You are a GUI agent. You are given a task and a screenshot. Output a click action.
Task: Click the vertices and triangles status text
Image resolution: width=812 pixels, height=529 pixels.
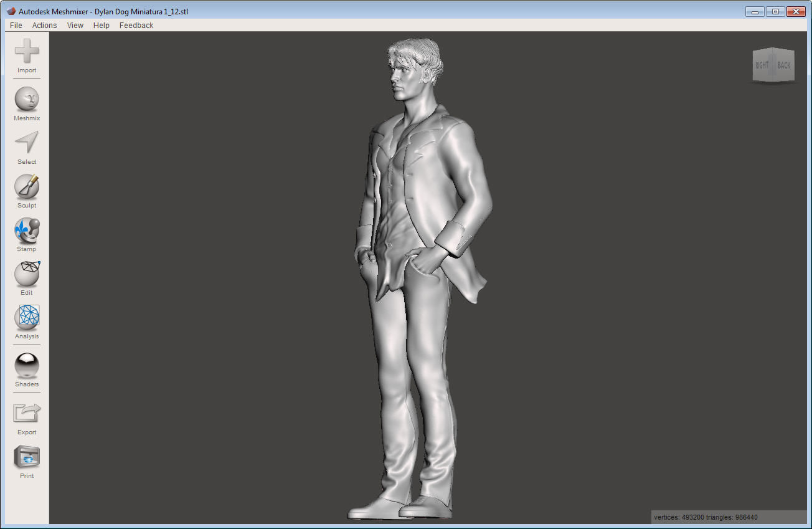(x=706, y=517)
